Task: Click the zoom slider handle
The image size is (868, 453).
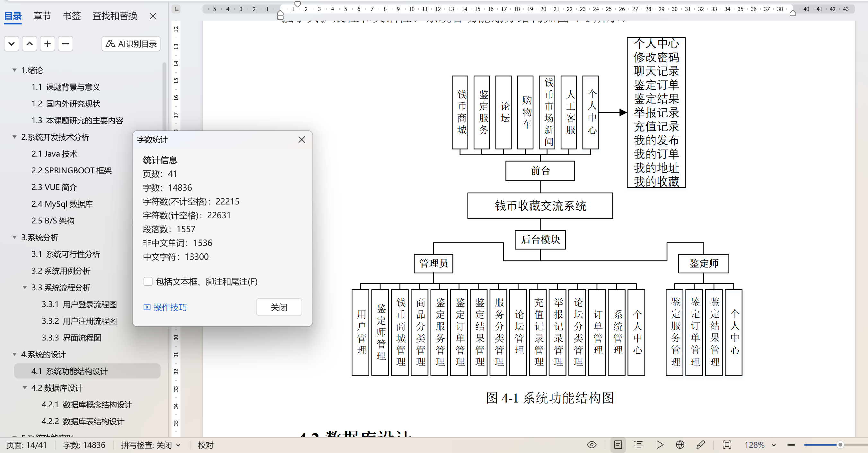Action: (840, 445)
